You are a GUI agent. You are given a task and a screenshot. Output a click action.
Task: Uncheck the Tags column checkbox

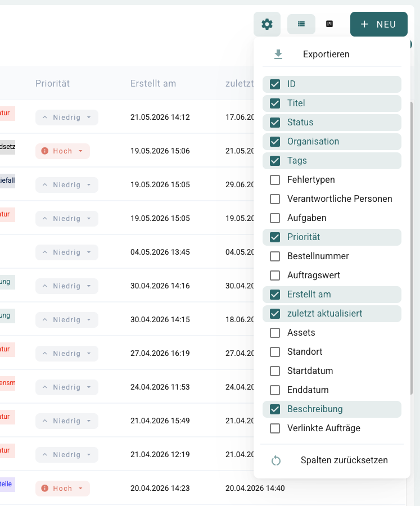click(x=275, y=161)
